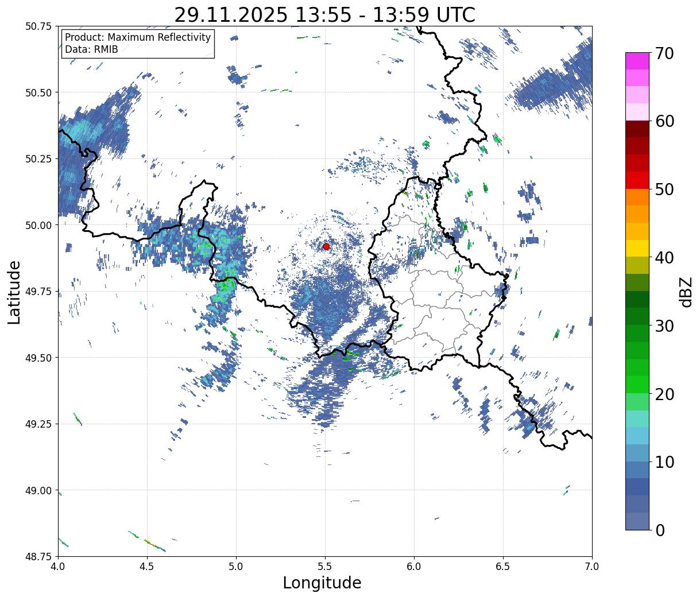
Task: Click the latitude tick label 50.00
Action: [40, 226]
